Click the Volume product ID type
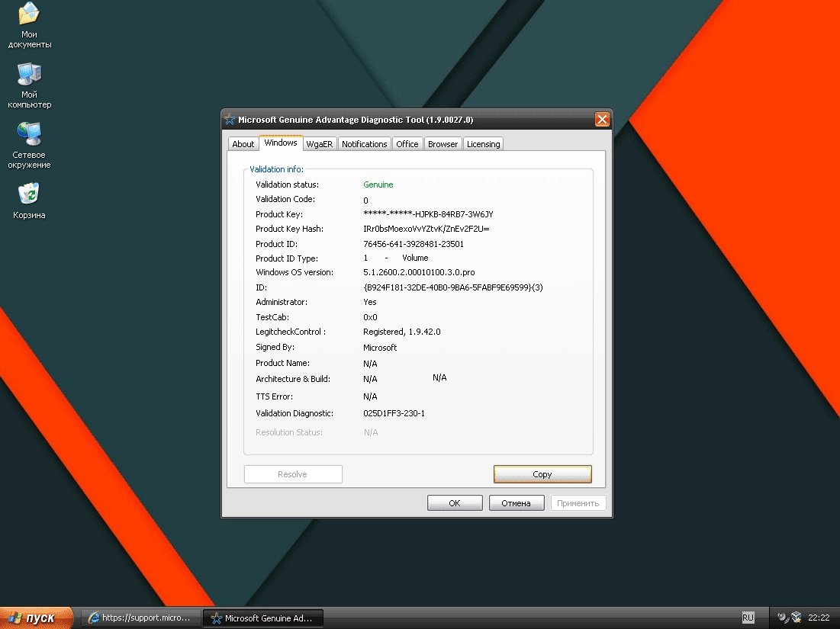This screenshot has width=840, height=629. pyautogui.click(x=415, y=258)
